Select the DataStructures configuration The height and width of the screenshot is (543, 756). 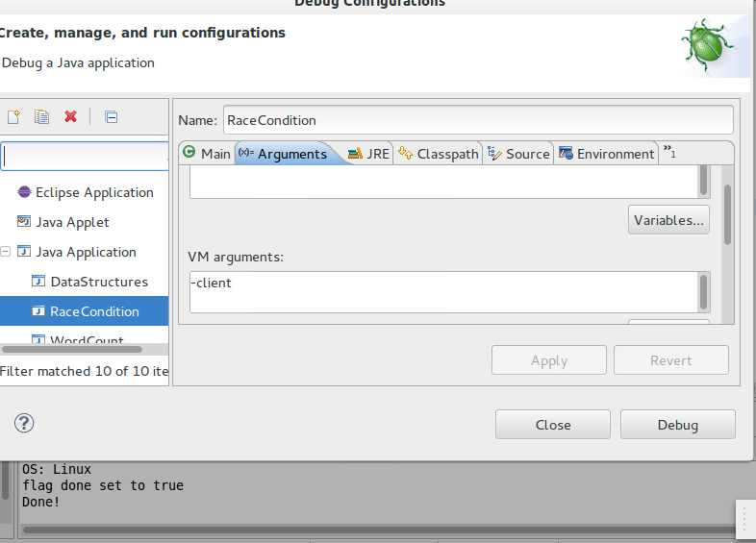tap(99, 282)
